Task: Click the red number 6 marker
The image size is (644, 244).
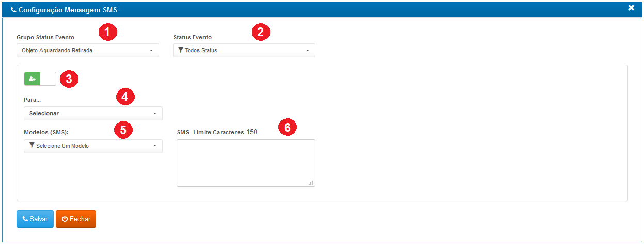Action: coord(288,127)
